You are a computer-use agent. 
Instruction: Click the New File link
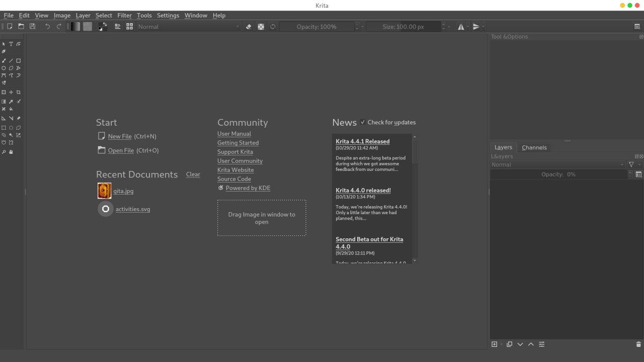(x=120, y=136)
